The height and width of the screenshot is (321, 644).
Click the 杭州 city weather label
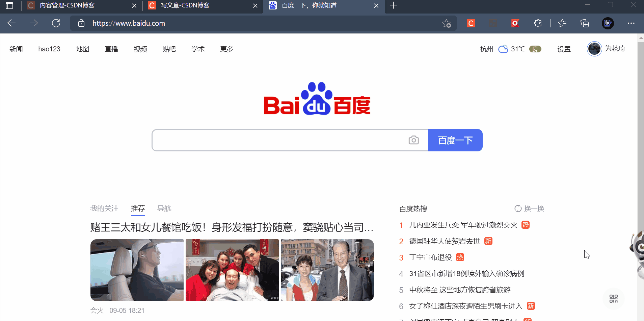(487, 49)
